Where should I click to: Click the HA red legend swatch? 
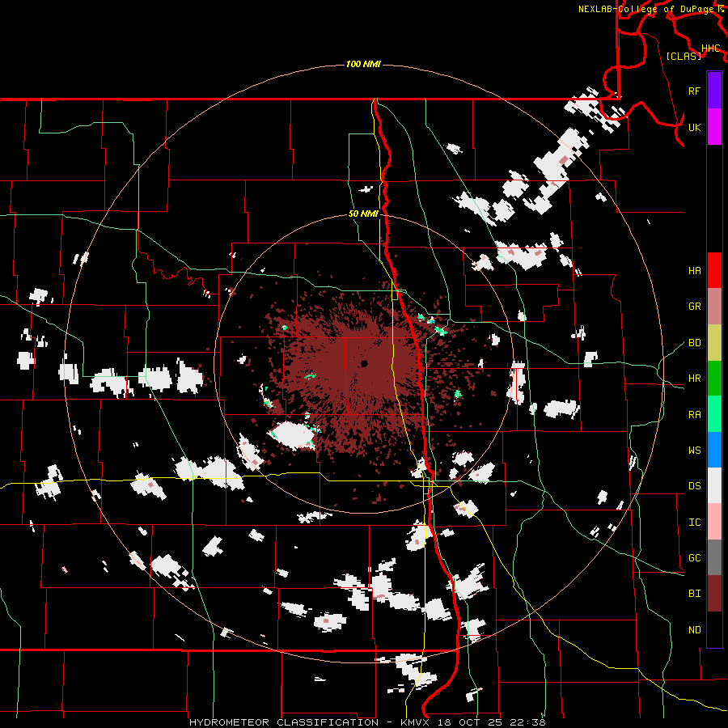coord(714,270)
